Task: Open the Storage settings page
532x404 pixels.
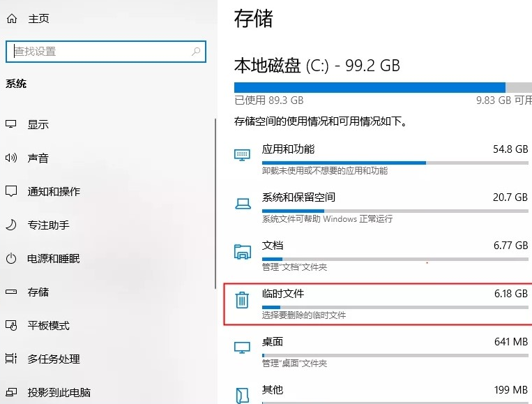Action: (38, 292)
